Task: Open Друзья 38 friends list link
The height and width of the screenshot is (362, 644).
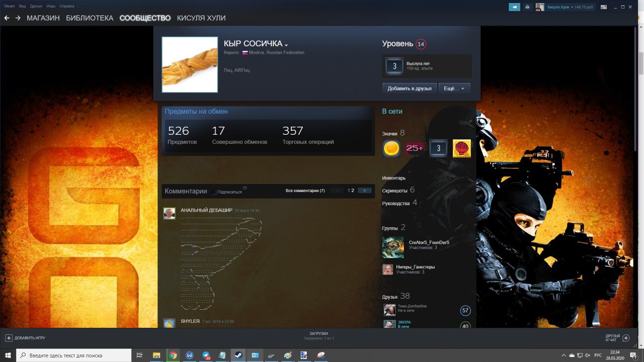Action: (396, 296)
